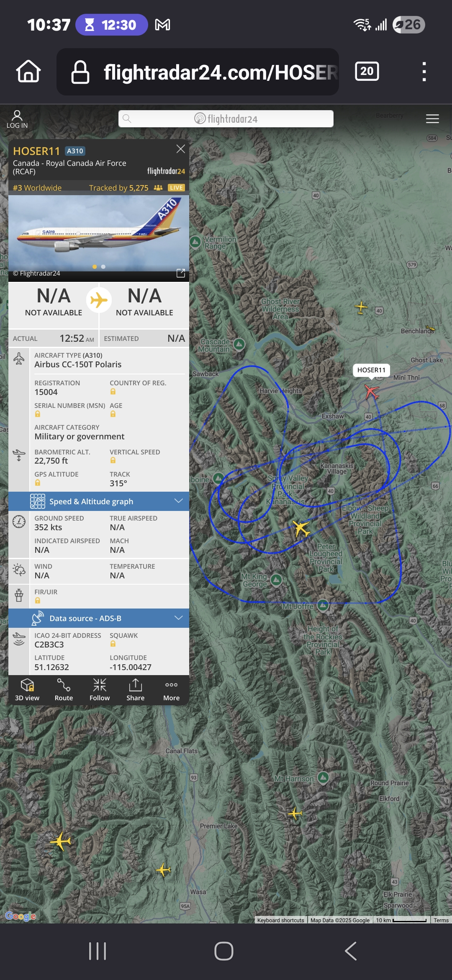Screen dimensions: 452x980
Task: Go to browser home page
Action: 28,71
